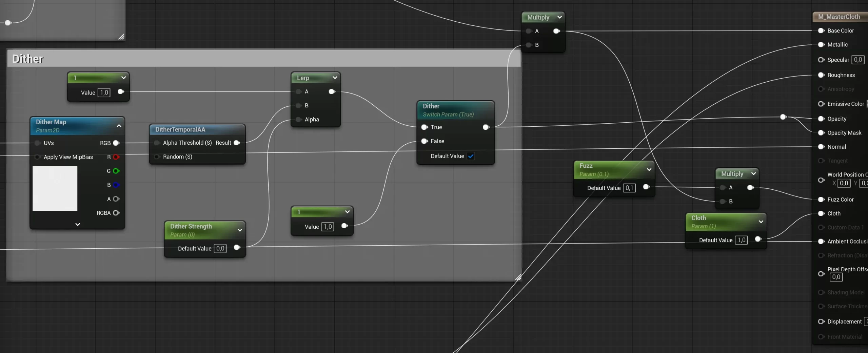Screen dimensions: 868x353
Task: Expand the Dither Strength node chevron
Action: (x=240, y=230)
